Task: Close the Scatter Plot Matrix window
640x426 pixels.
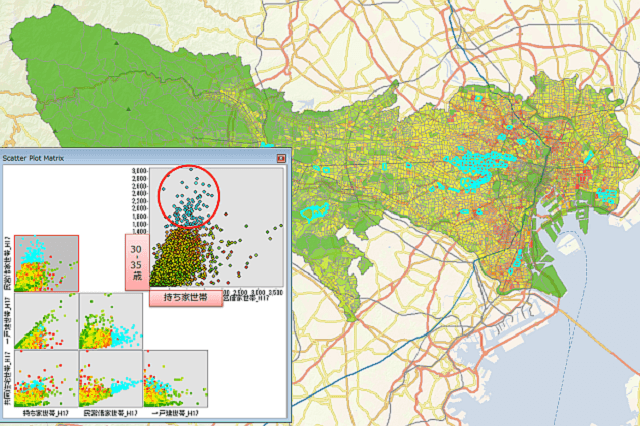Action: (280, 158)
